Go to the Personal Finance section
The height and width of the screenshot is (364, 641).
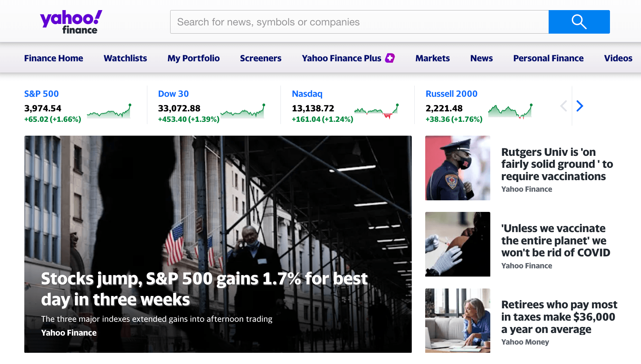click(548, 58)
